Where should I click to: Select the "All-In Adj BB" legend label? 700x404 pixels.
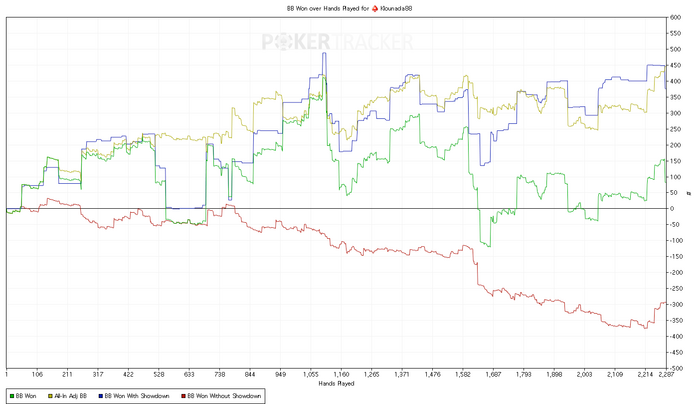[71, 396]
